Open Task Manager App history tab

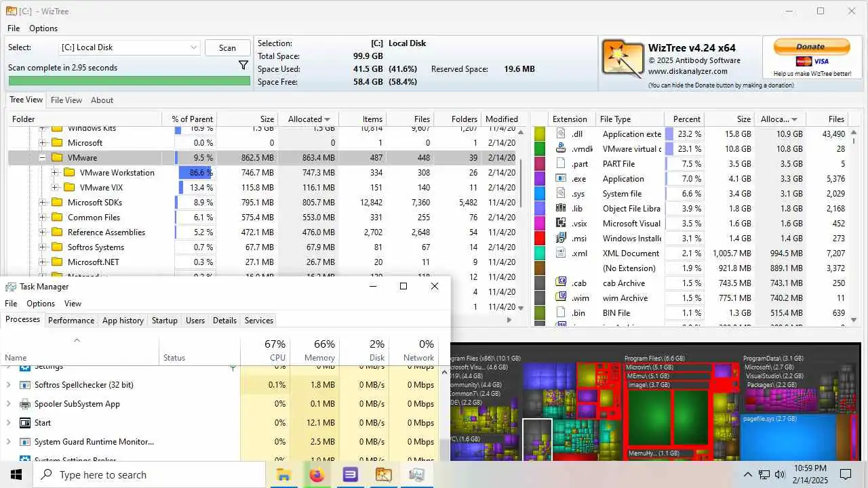point(123,321)
